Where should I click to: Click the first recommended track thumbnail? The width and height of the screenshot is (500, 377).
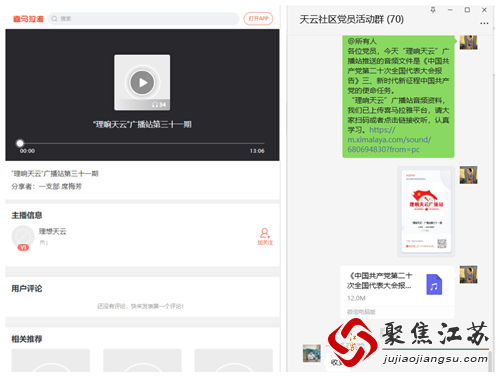tap(51, 360)
